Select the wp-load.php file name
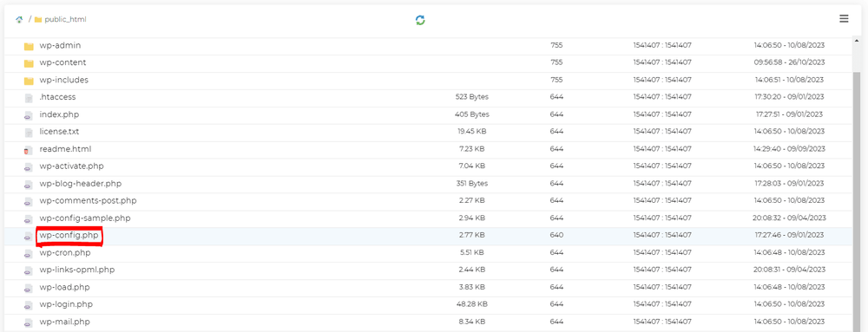Screen dimensions: 868x332 pyautogui.click(x=64, y=287)
